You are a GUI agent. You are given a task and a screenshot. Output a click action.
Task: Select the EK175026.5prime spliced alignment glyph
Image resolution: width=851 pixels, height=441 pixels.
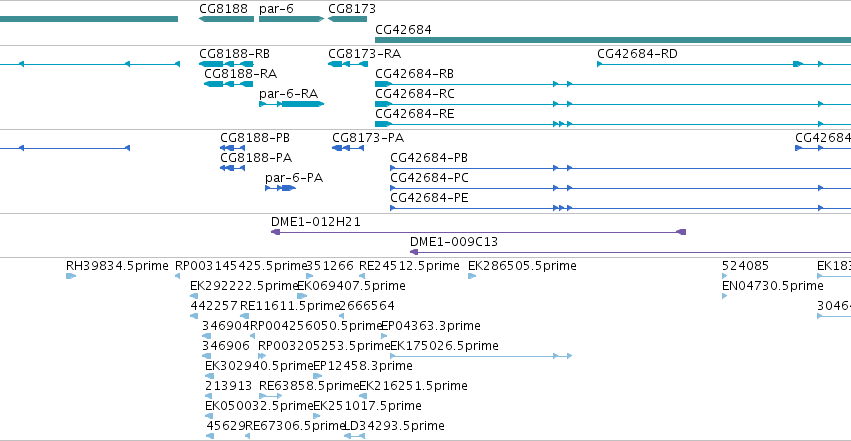(x=481, y=356)
